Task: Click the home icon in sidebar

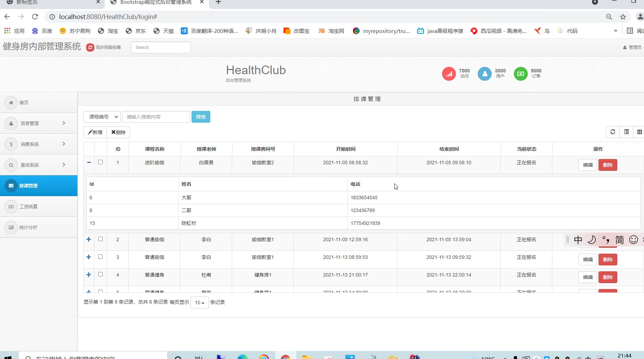Action: coord(11,103)
